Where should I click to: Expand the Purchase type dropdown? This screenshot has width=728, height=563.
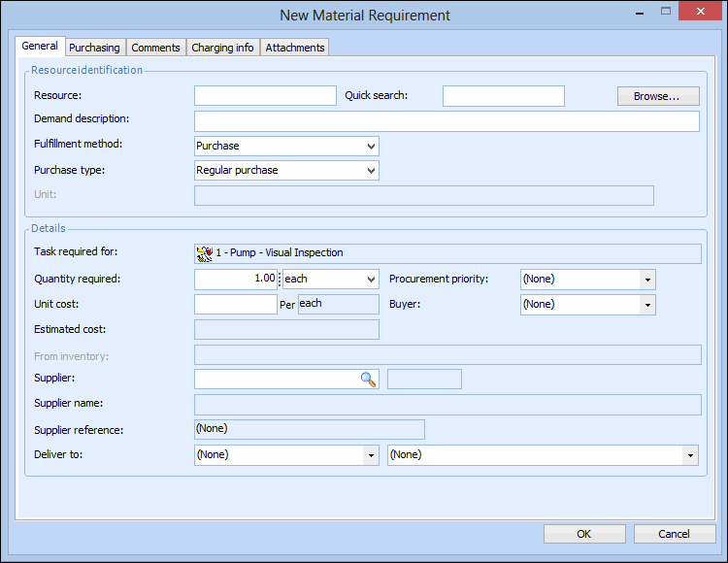[371, 171]
